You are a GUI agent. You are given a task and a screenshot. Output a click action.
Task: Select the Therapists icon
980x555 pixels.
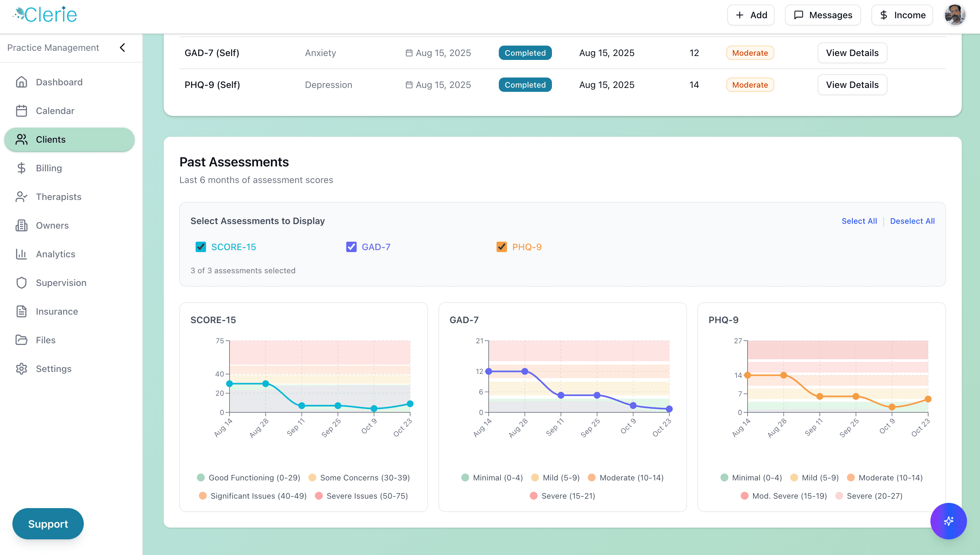[22, 197]
